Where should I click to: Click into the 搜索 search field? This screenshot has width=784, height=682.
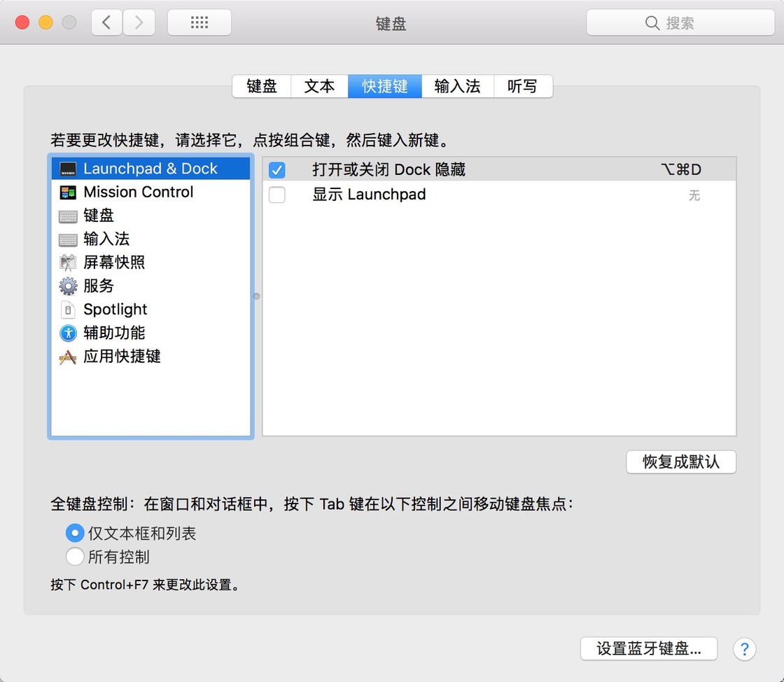point(680,22)
